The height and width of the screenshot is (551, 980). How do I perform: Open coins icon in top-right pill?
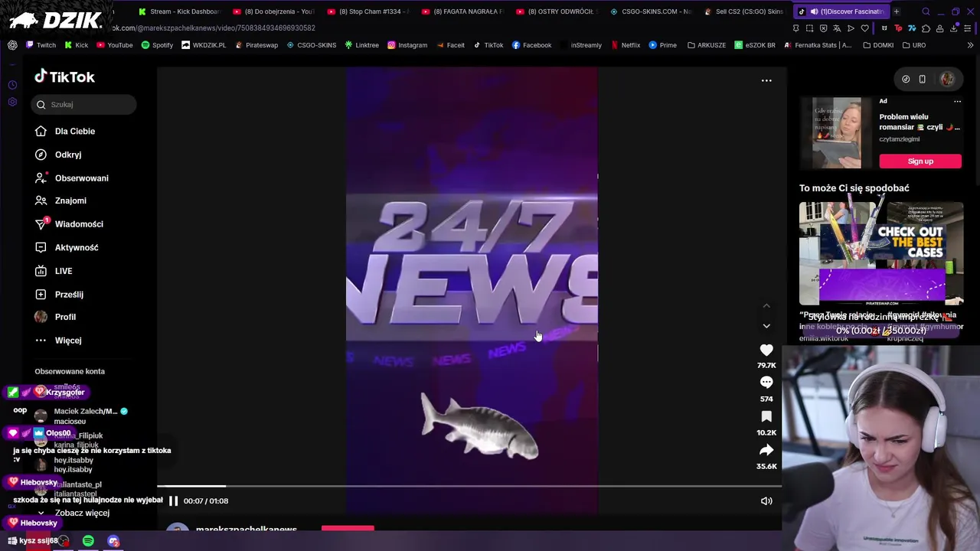pyautogui.click(x=906, y=79)
